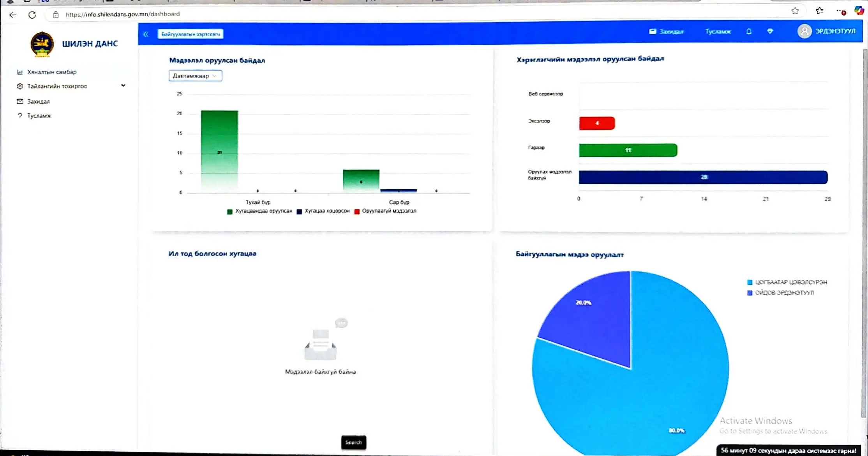Screen dimensions: 868x456
Task: Open the ЭРДЭНЭТУУЛ user avatar menu
Action: coord(804,31)
